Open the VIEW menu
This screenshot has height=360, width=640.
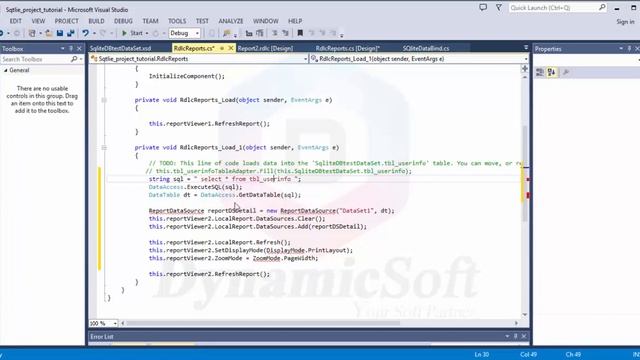click(x=38, y=21)
